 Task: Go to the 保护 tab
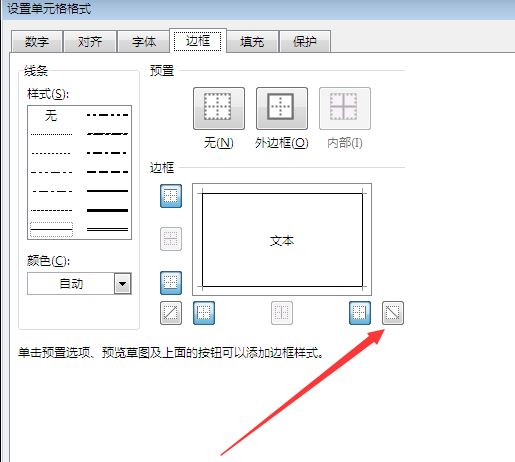305,42
